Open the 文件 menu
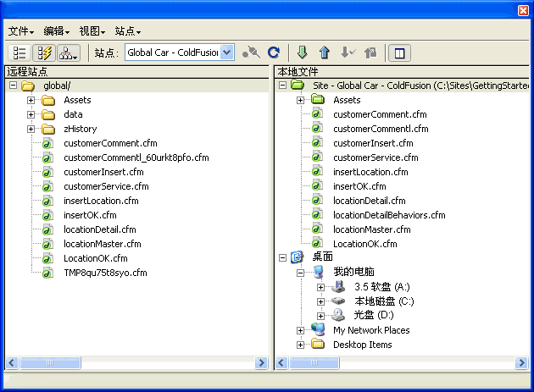This screenshot has height=392, width=534. point(22,31)
